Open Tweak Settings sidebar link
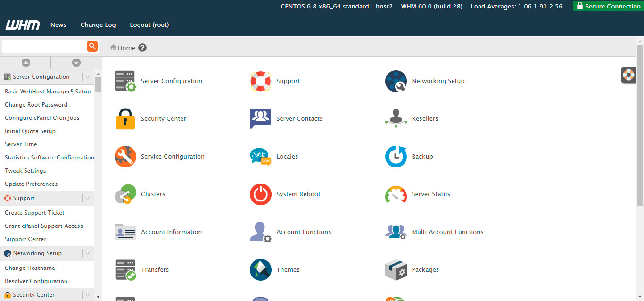This screenshot has width=644, height=301. coord(25,171)
